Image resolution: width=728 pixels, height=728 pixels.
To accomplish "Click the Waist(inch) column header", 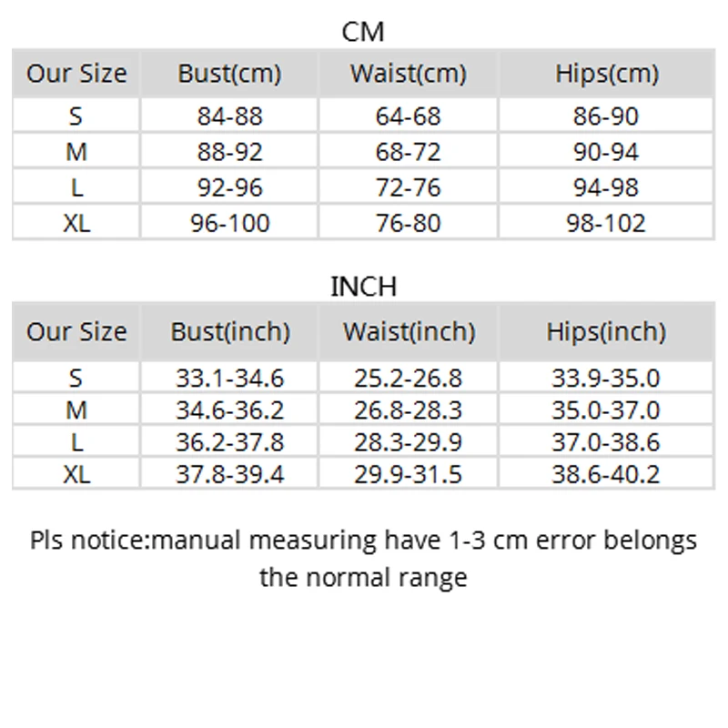I will [x=409, y=332].
